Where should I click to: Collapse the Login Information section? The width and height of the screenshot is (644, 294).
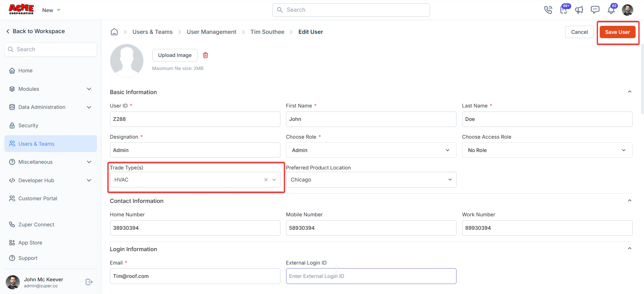tap(630, 248)
